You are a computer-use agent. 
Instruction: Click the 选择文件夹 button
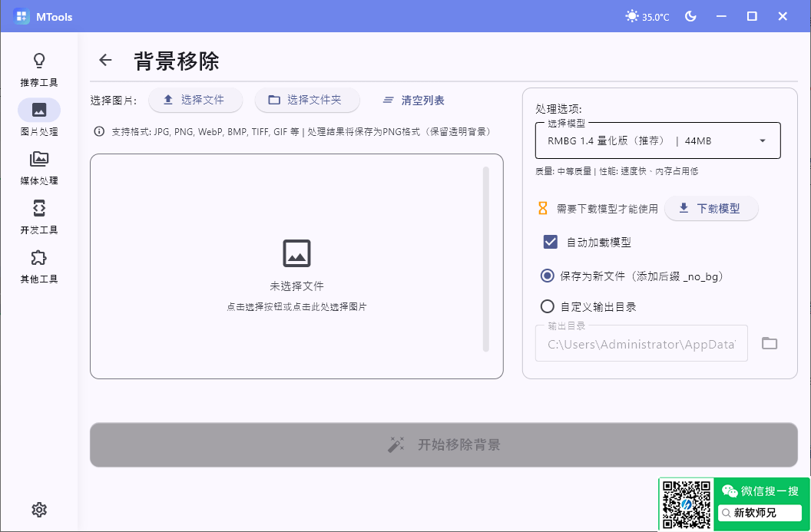307,100
